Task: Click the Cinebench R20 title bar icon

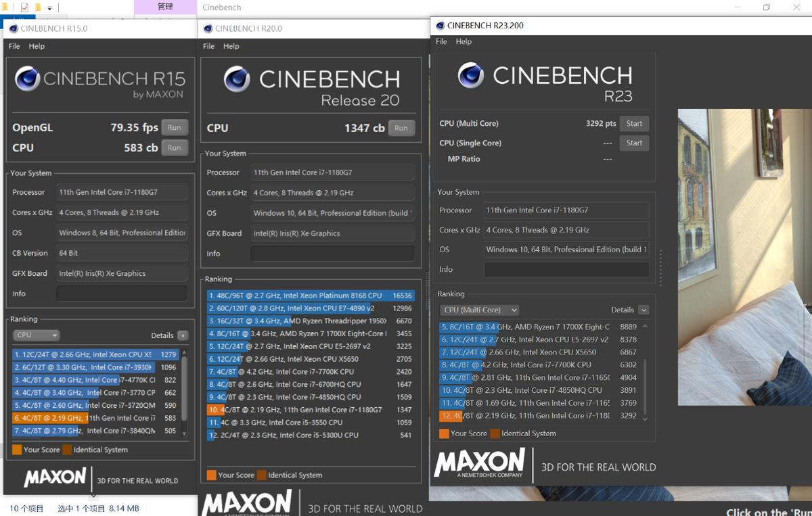Action: (207, 28)
